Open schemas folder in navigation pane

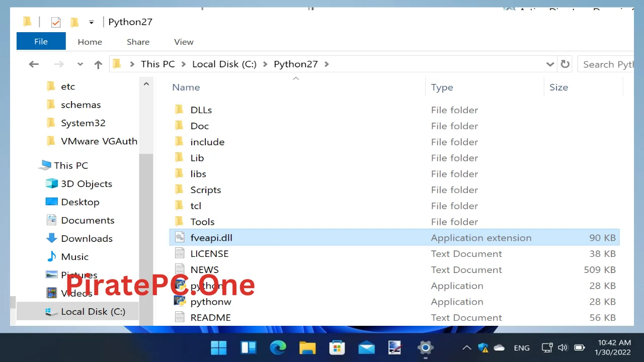coord(80,105)
